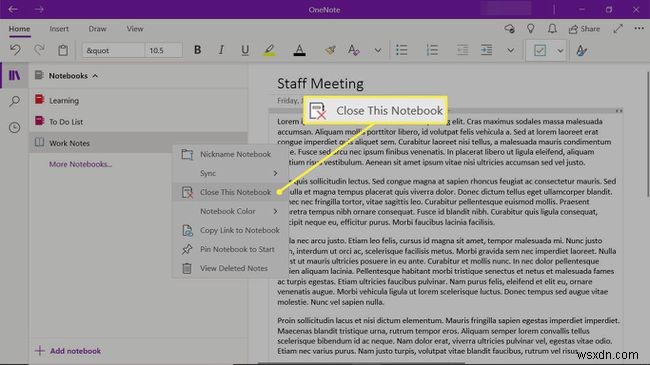
Task: Select Pin Notebook to Start
Action: (x=230, y=249)
